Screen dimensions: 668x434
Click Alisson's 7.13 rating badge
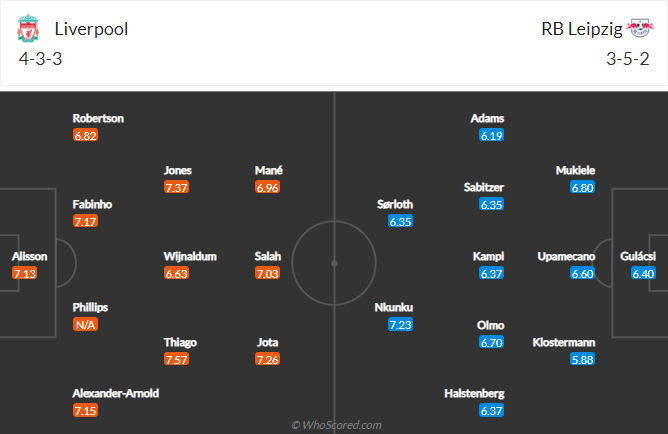point(24,273)
